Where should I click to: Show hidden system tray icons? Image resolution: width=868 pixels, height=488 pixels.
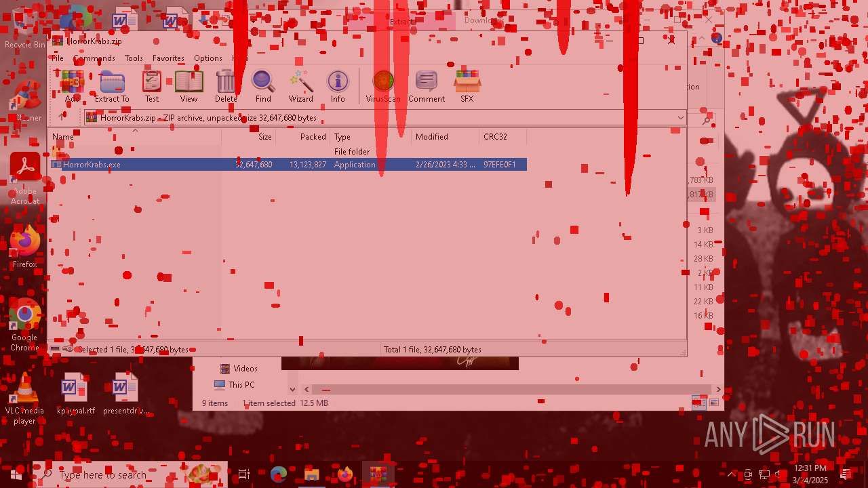click(x=731, y=474)
